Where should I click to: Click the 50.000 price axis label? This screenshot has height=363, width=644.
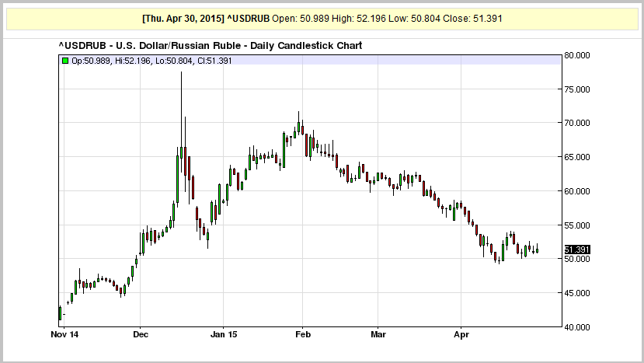(x=577, y=259)
